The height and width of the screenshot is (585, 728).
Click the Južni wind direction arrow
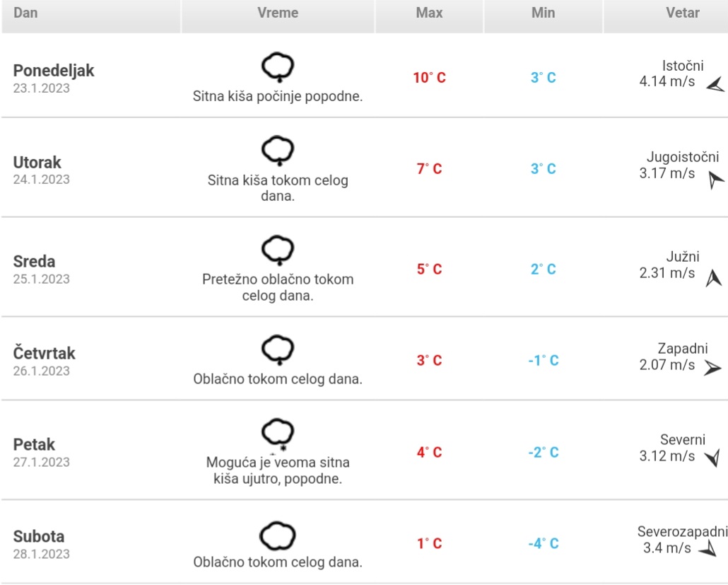coord(714,278)
